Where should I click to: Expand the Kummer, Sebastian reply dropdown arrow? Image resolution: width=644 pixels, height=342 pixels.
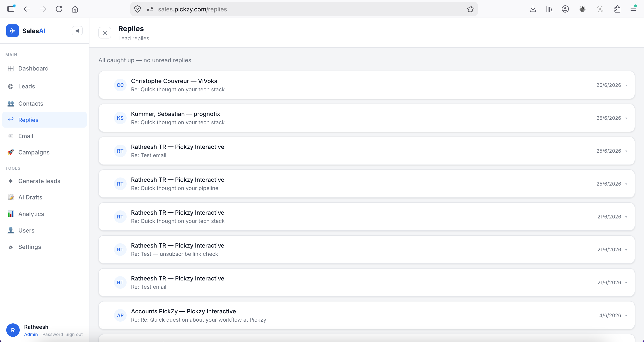point(626,118)
